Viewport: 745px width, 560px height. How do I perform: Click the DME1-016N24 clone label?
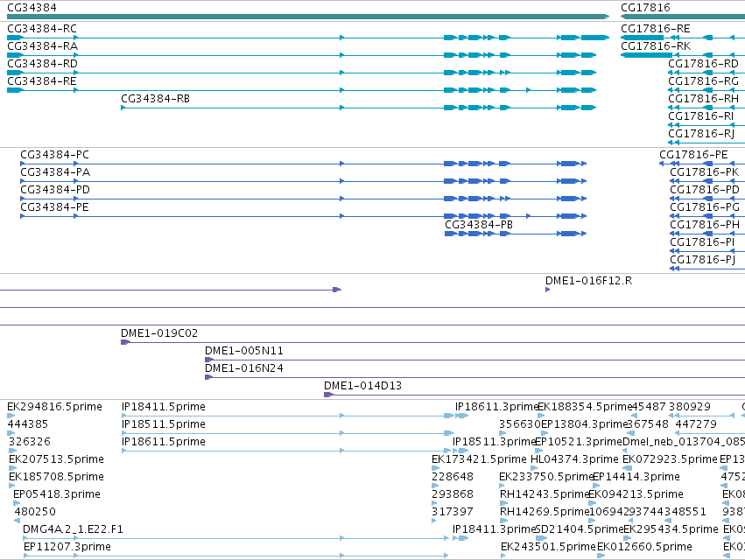244,368
